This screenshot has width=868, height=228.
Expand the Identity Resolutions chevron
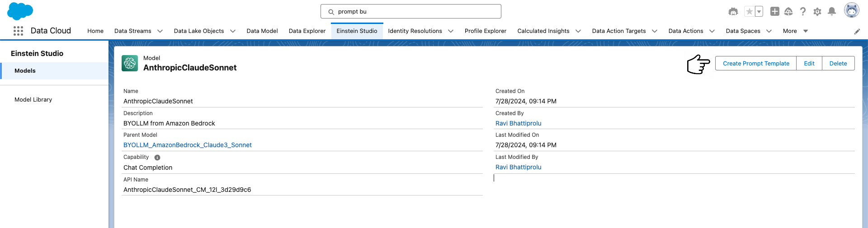tap(451, 31)
